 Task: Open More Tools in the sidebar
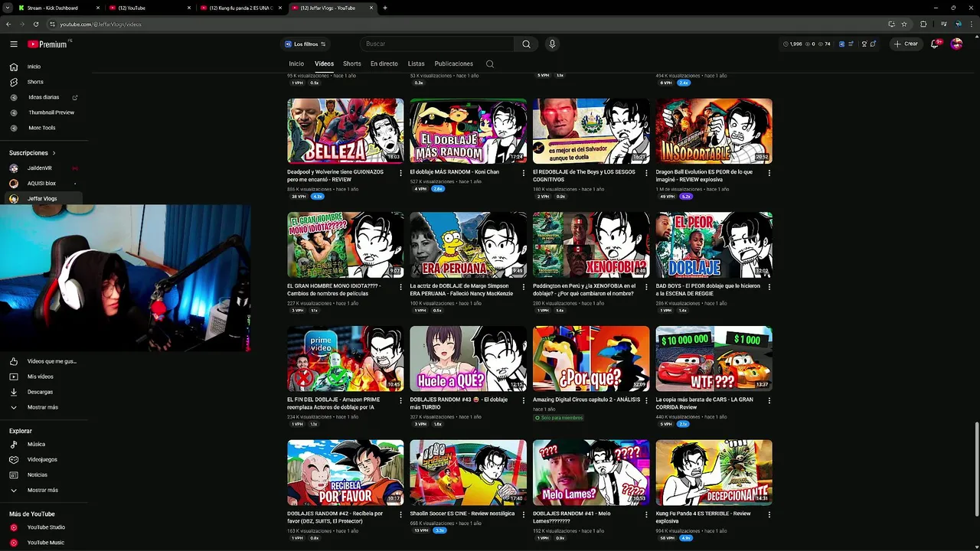click(44, 128)
